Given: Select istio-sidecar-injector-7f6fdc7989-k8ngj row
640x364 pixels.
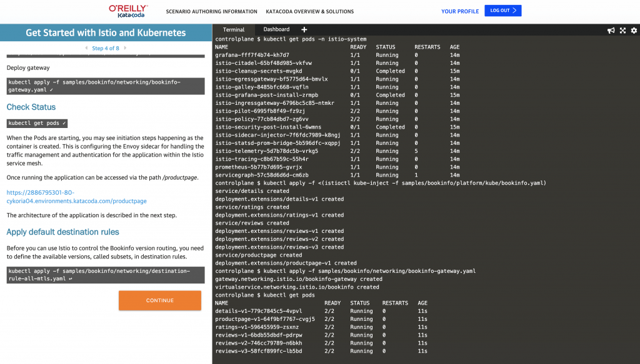Looking at the screenshot, I should point(337,135).
